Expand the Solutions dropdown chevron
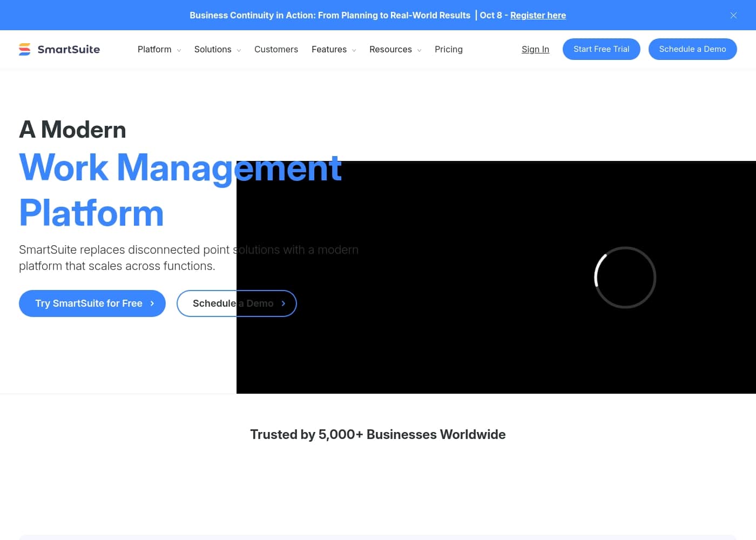This screenshot has width=756, height=540. [239, 50]
